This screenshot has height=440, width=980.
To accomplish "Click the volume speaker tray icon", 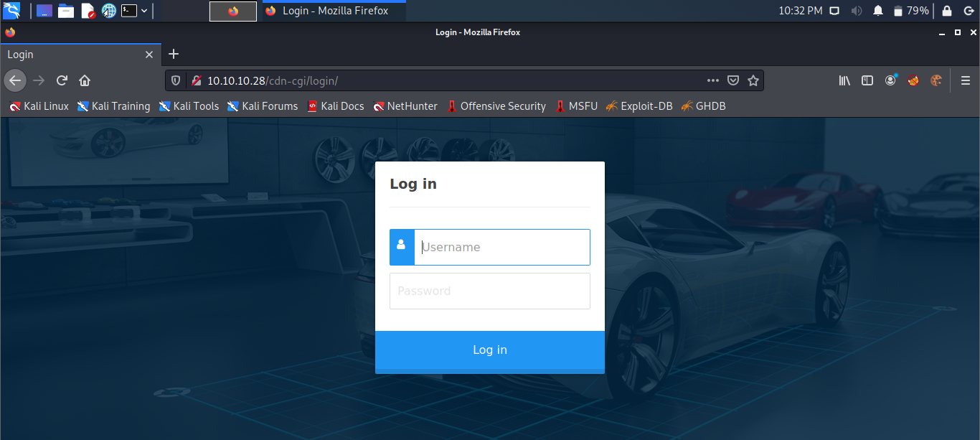I will pyautogui.click(x=856, y=11).
